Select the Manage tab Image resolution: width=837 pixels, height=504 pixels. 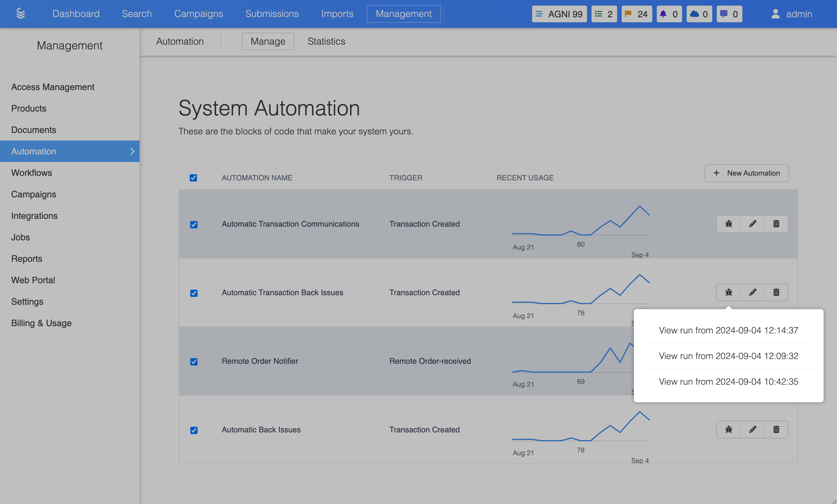tap(268, 42)
